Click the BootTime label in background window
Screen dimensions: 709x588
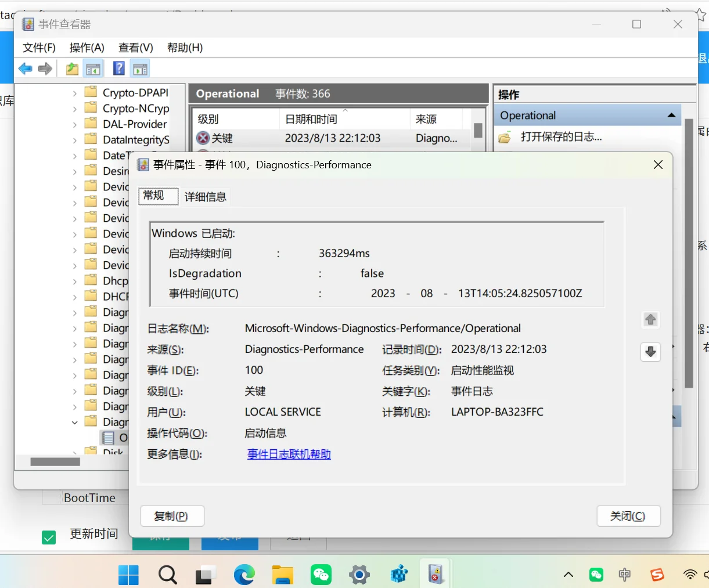coord(89,498)
